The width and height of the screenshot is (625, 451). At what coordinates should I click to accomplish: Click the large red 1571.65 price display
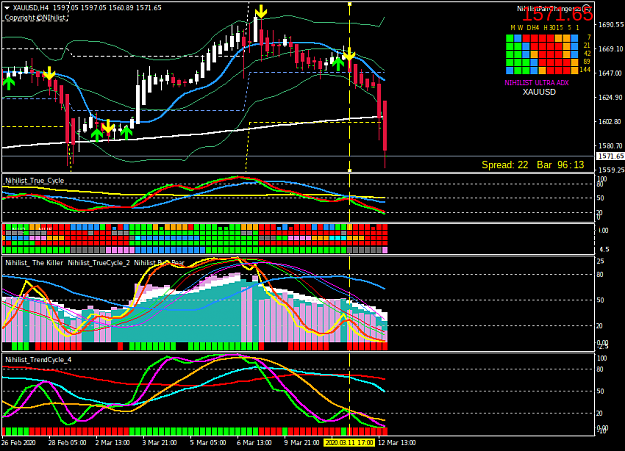(x=557, y=15)
